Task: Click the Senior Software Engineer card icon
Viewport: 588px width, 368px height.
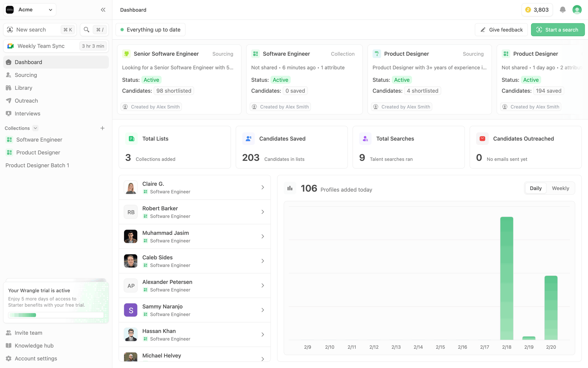Action: (126, 54)
